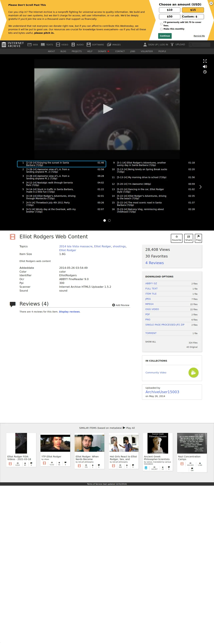Viewport: 214px width, 644px height.
Task: Expand PDF download files
Action: (148, 315)
